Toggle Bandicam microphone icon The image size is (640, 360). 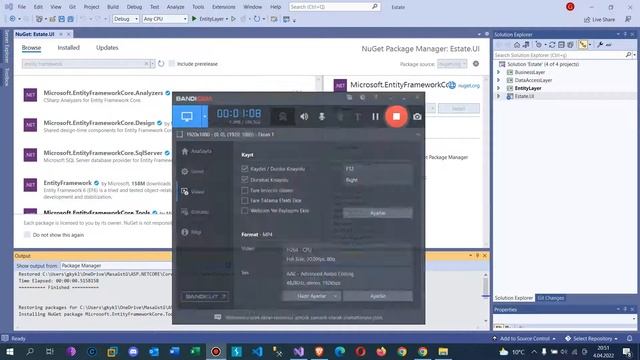tap(322, 117)
